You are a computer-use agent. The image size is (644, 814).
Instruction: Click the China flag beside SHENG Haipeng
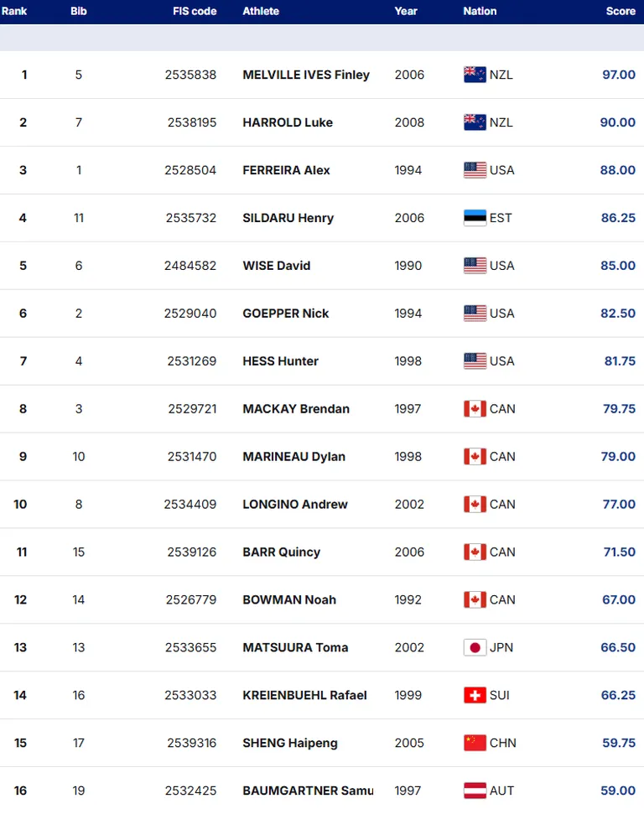475,744
